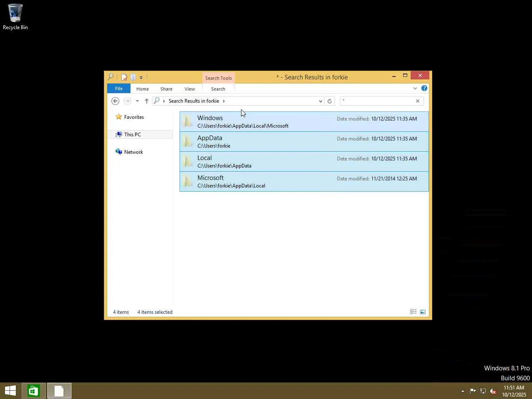Screen dimensions: 532x399
Task: Expand the ribbon with the chevron arrow
Action: [415, 89]
